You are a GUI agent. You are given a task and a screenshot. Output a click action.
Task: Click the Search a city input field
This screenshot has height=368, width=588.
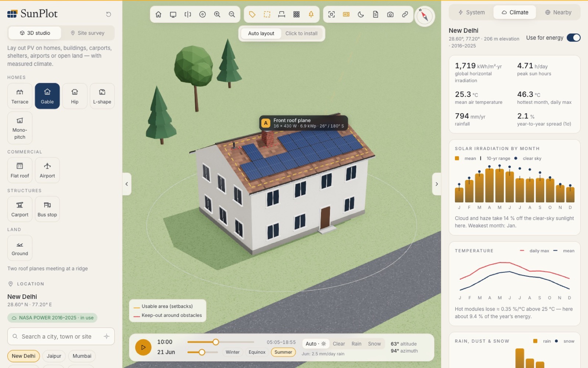point(61,336)
